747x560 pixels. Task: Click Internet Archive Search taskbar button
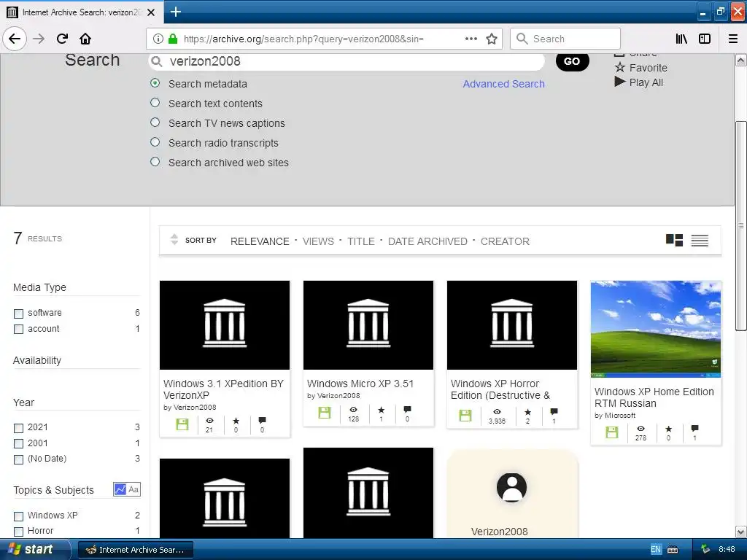click(x=135, y=550)
